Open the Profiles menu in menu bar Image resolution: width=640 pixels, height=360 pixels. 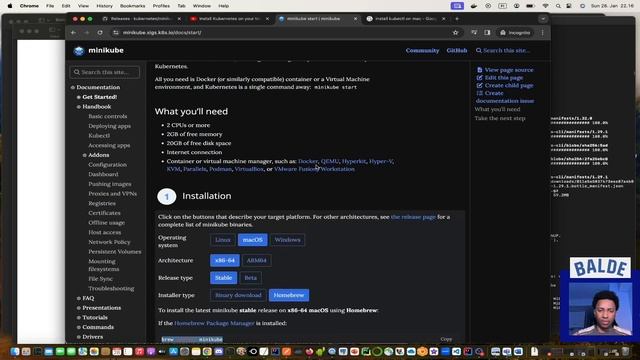[x=161, y=6]
